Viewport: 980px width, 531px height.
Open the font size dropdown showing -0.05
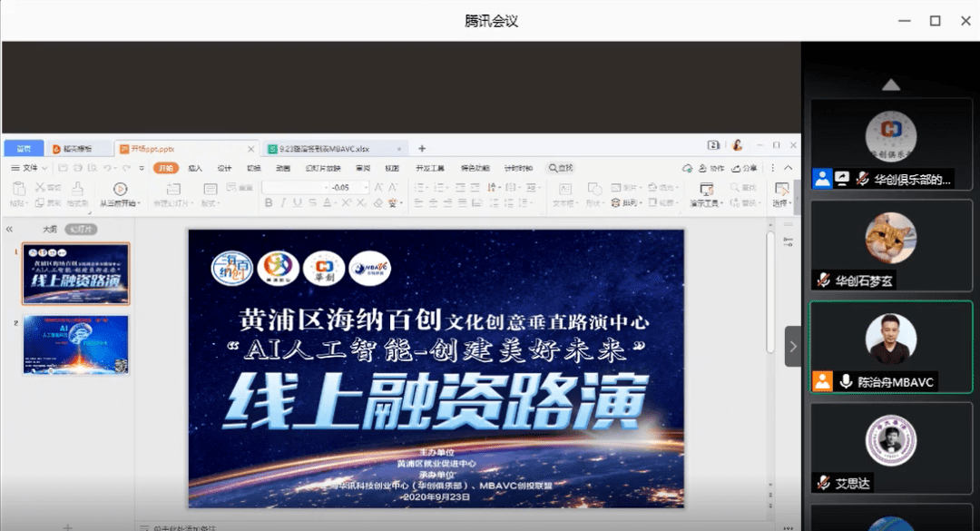[366, 187]
